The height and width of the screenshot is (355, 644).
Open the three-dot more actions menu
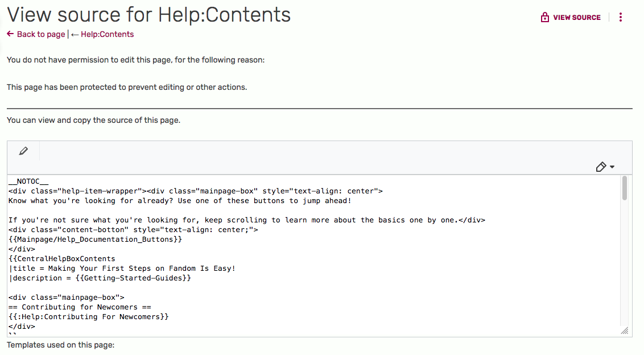pyautogui.click(x=620, y=18)
